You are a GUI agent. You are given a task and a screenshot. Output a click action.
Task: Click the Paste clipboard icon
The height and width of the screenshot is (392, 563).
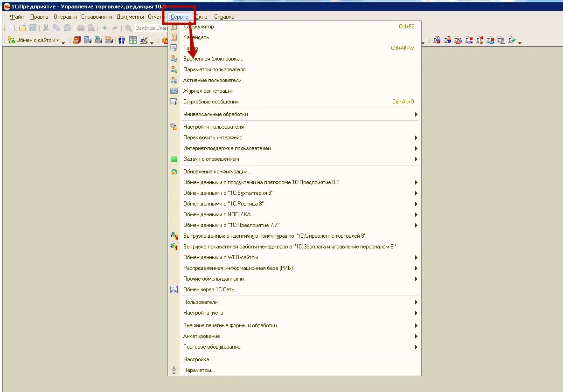click(x=67, y=28)
